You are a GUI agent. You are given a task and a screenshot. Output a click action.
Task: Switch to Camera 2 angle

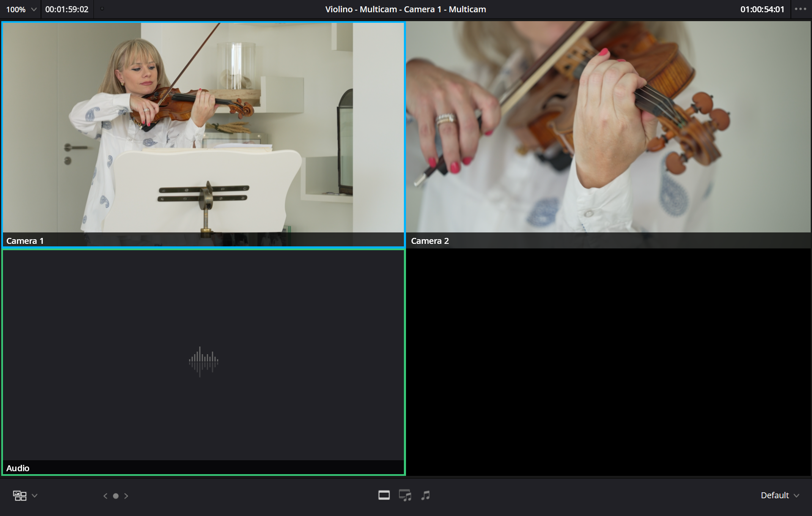(608, 127)
